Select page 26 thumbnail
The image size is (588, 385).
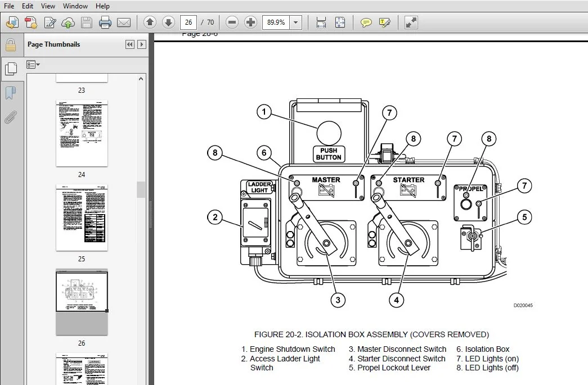tap(82, 302)
